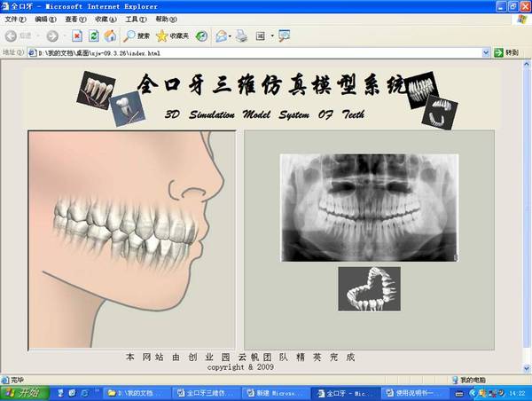Image resolution: width=532 pixels, height=401 pixels.
Task: Click the single molar photo in header
Action: pyautogui.click(x=127, y=108)
